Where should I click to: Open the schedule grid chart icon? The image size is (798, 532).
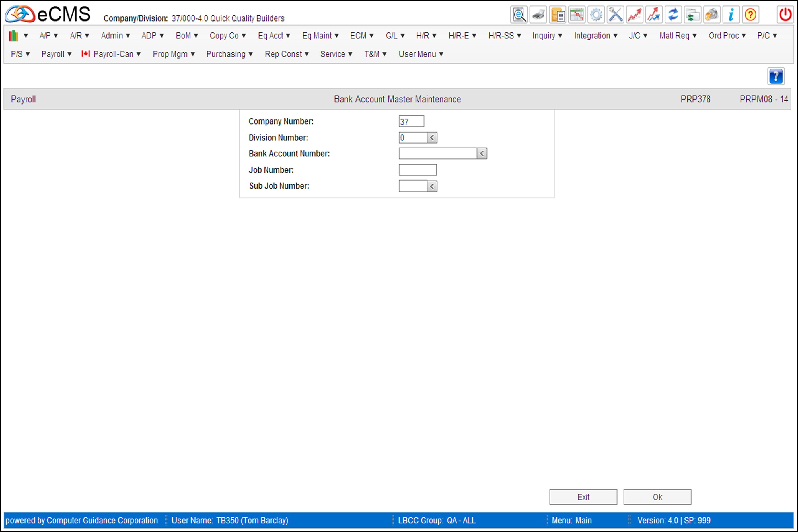pos(577,15)
